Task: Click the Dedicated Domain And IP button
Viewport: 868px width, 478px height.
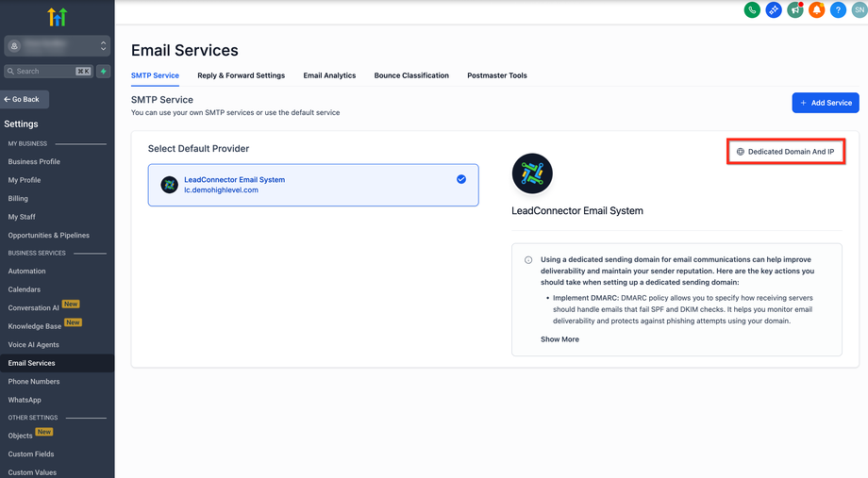Action: [785, 152]
